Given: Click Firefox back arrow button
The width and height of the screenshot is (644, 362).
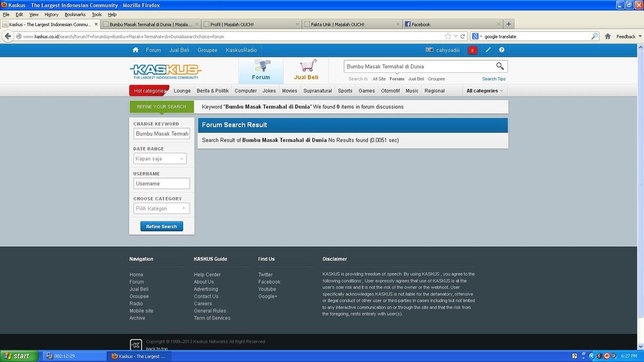Looking at the screenshot, I should click(x=8, y=36).
